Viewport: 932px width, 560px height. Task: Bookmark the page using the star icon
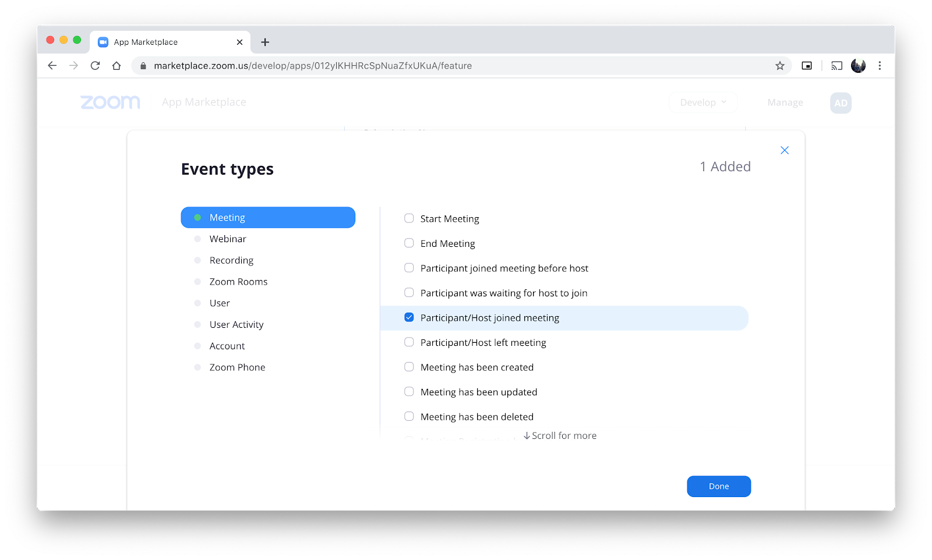tap(779, 66)
